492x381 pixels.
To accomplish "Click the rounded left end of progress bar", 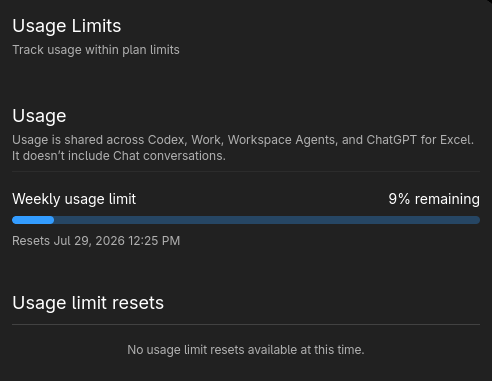I will pos(15,220).
